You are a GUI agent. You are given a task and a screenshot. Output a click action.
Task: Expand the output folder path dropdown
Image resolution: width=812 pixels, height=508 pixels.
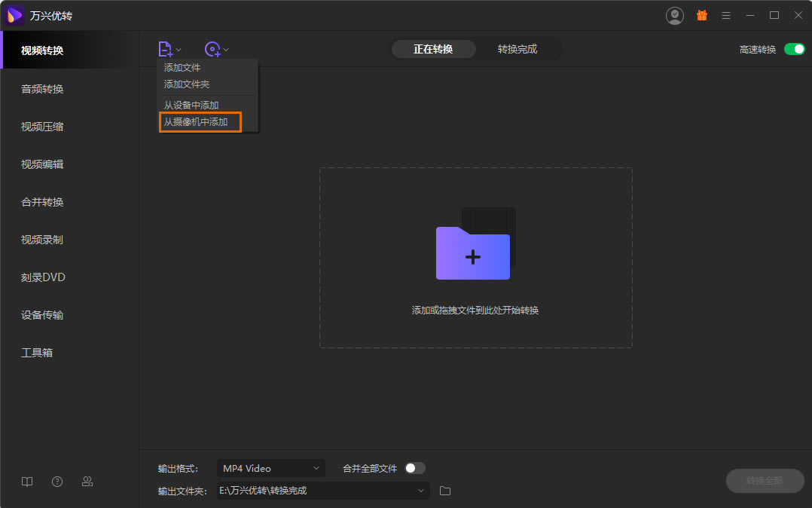(x=421, y=491)
